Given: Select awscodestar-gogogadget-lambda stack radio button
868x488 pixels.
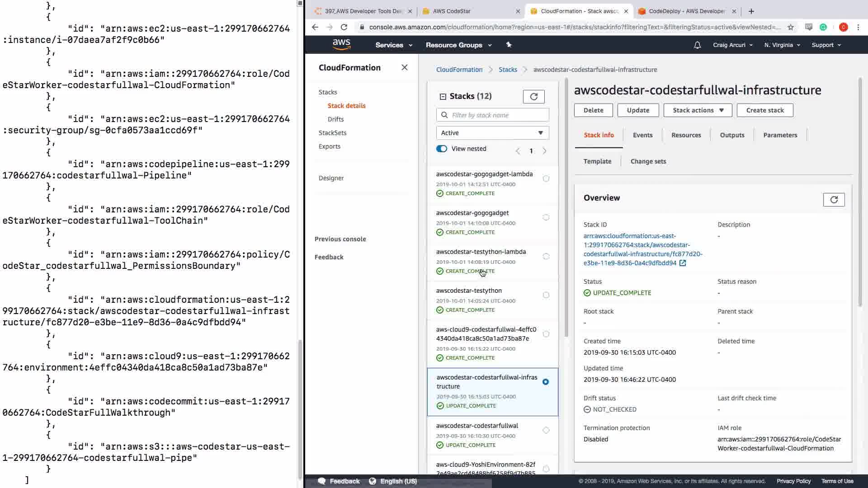Looking at the screenshot, I should (x=546, y=178).
